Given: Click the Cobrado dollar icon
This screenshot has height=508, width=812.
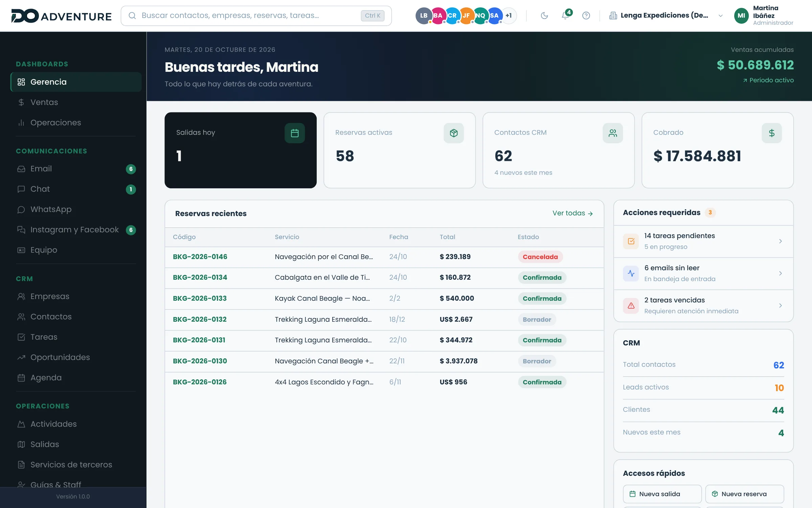Looking at the screenshot, I should click(x=771, y=133).
